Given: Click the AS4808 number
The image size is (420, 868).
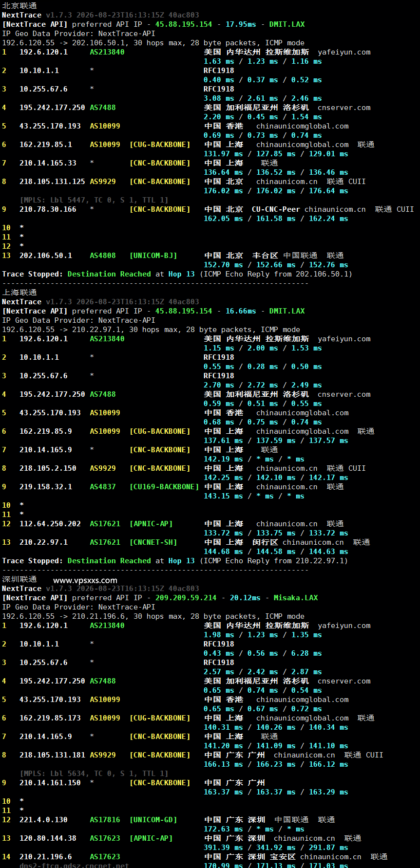Looking at the screenshot, I should (x=103, y=256).
